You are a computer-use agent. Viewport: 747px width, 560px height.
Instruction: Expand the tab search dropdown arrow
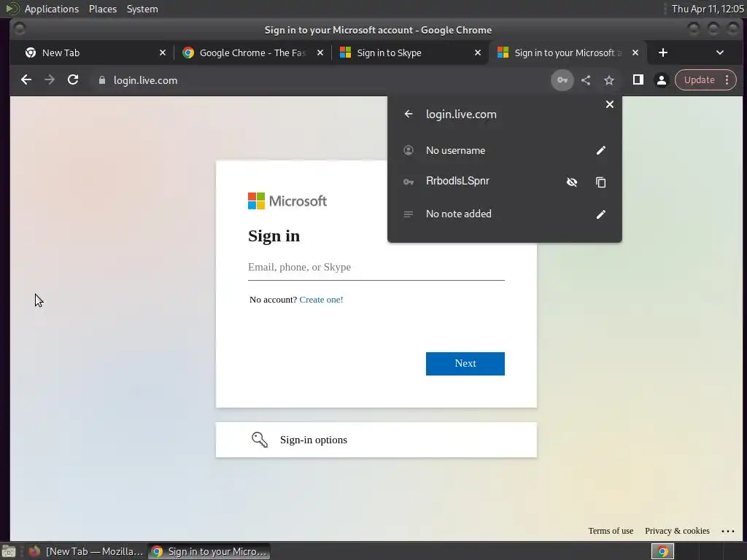click(x=720, y=52)
